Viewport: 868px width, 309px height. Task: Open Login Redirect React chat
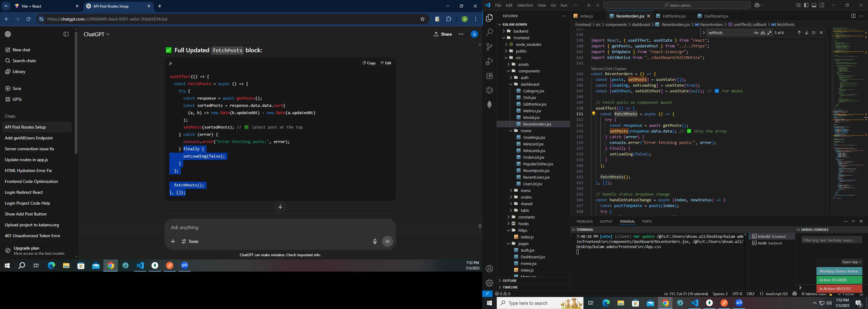click(x=36, y=192)
